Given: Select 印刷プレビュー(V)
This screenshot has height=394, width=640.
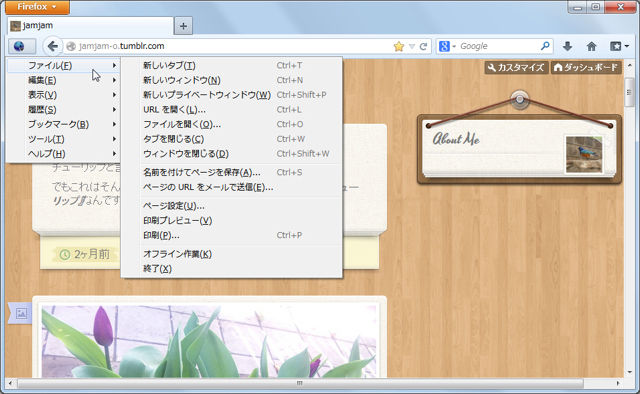Looking at the screenshot, I should (231, 220).
